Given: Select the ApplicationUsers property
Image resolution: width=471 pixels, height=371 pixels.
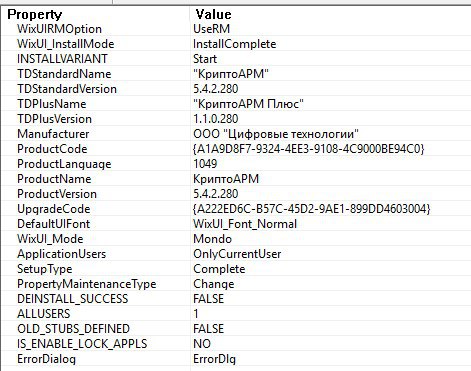Looking at the screenshot, I should (61, 254).
